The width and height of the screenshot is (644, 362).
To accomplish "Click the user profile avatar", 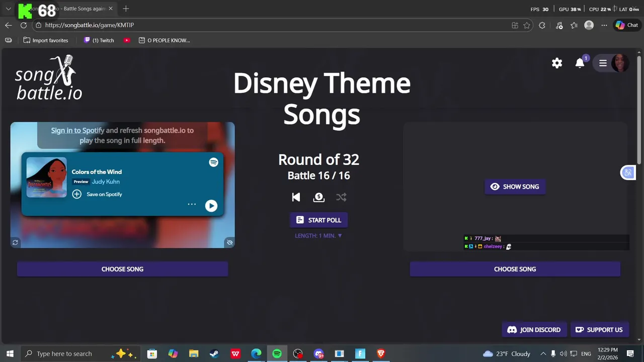I will (620, 63).
